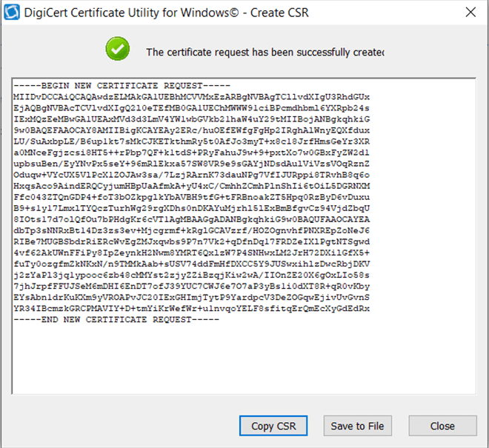The width and height of the screenshot is (489, 448).
Task: Click the CSR line starting with HxqsAco9AindERQCyjum
Action: click(191, 186)
